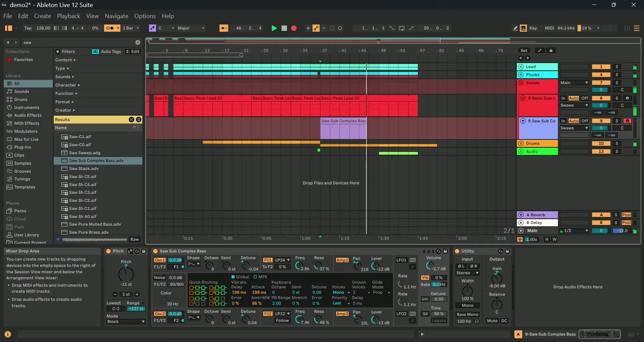This screenshot has height=342, width=644.
Task: Collapse the Filters section
Action: (58, 52)
